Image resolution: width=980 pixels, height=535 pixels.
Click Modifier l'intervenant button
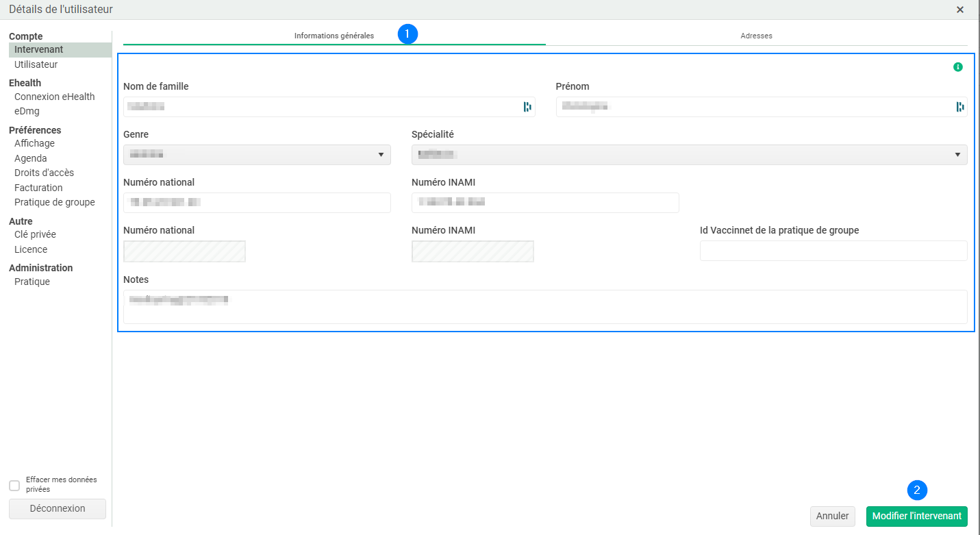(x=917, y=517)
